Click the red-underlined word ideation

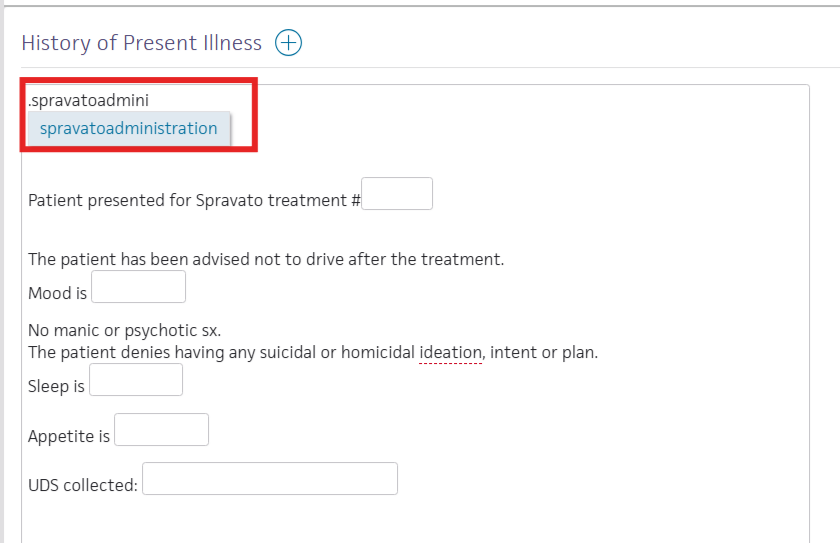click(x=450, y=352)
